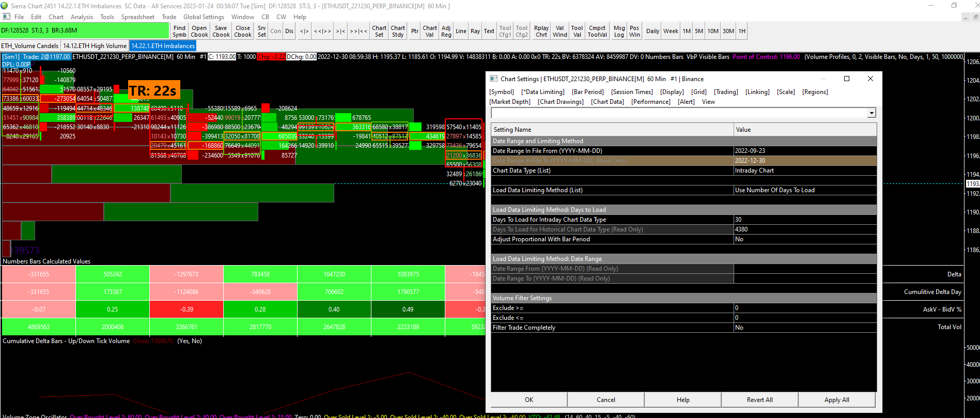Set chart timeframe to 30M
Viewport: 980px width, 418px height.
coord(728,31)
